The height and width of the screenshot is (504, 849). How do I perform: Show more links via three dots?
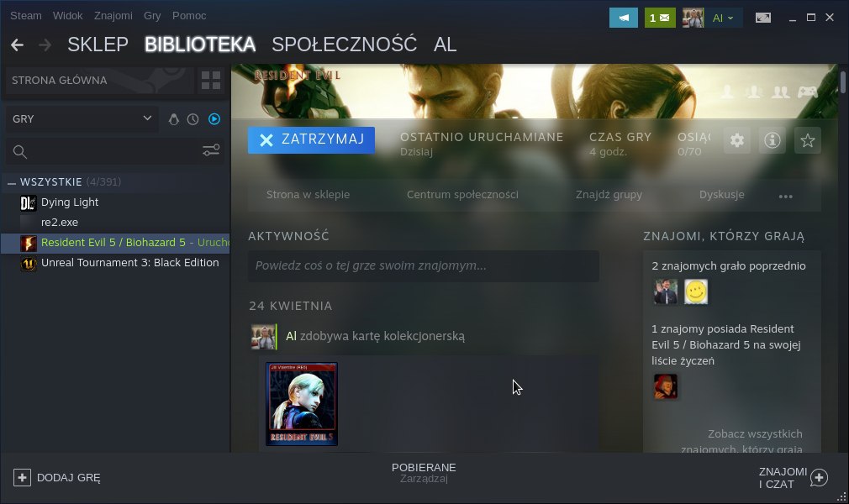[786, 196]
